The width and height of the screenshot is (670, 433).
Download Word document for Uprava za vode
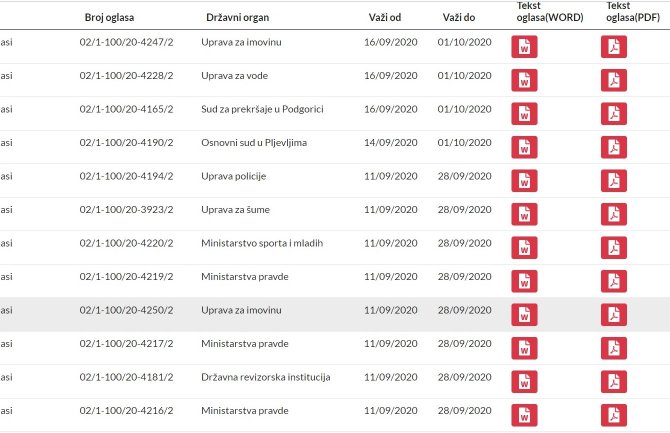(524, 80)
